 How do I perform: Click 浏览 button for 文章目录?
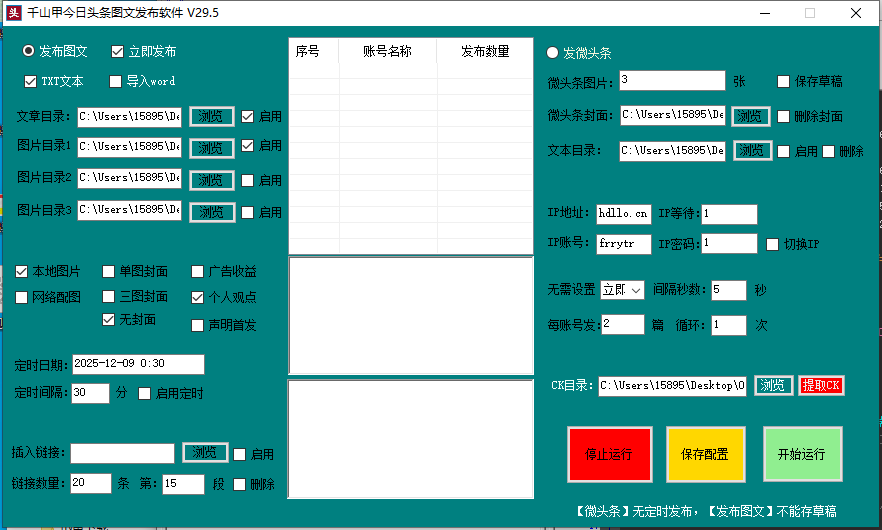pos(212,116)
